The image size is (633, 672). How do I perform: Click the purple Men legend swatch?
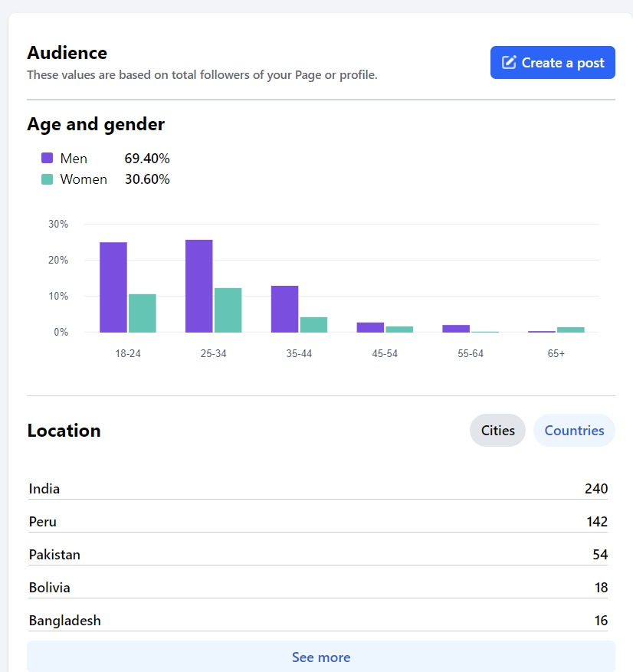tap(48, 159)
